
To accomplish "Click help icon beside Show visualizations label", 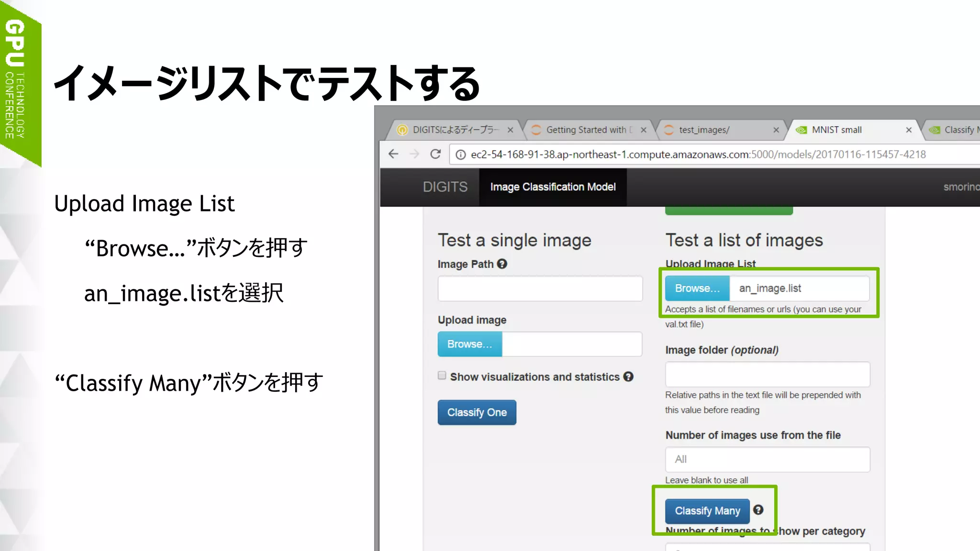I will (628, 376).
